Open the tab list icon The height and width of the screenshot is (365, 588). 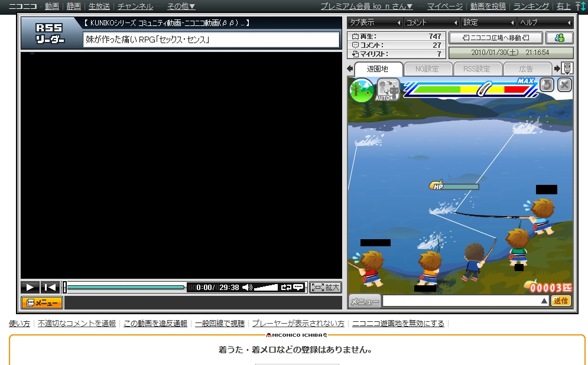point(567,69)
